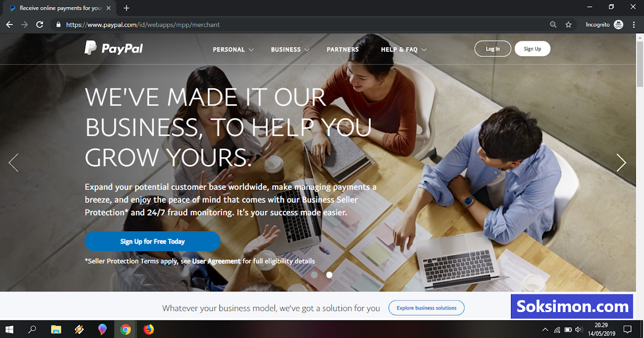This screenshot has height=338, width=644.
Task: Expand the Business dropdown menu
Action: click(290, 49)
